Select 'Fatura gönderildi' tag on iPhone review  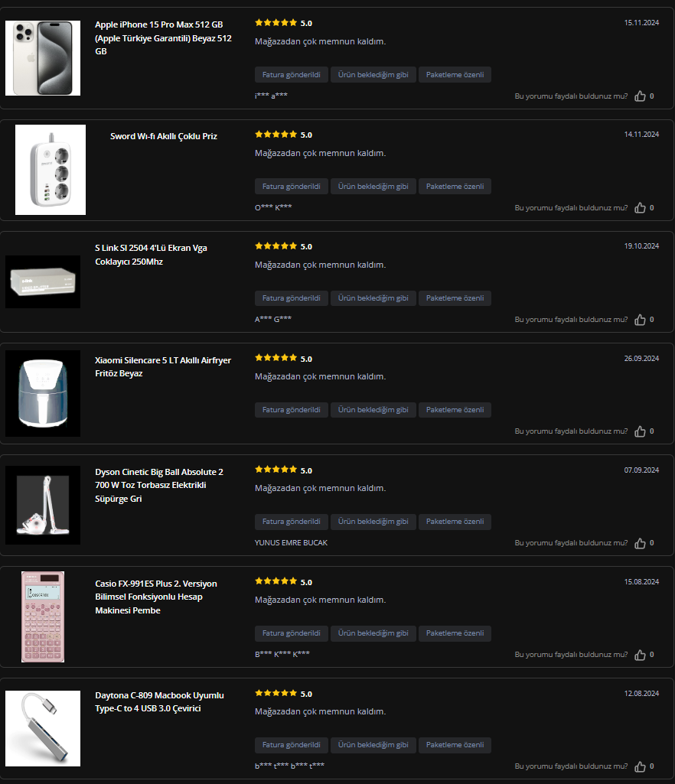(x=292, y=74)
